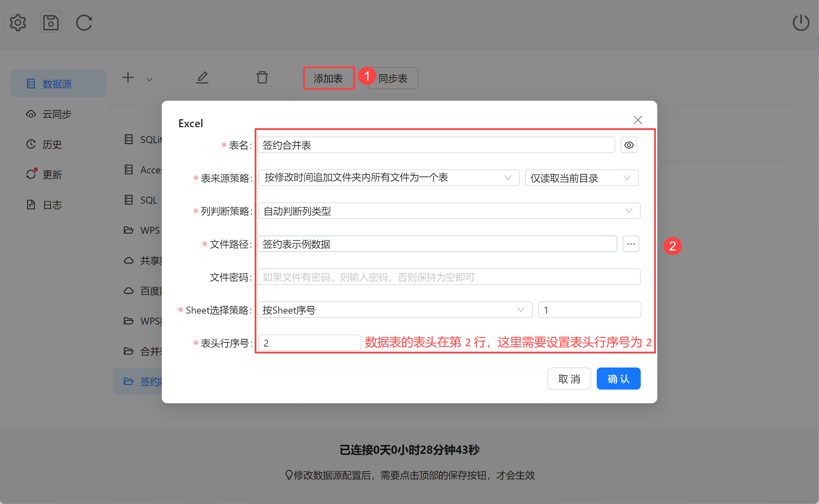Toggle the eye preview icon beside table name

point(629,145)
